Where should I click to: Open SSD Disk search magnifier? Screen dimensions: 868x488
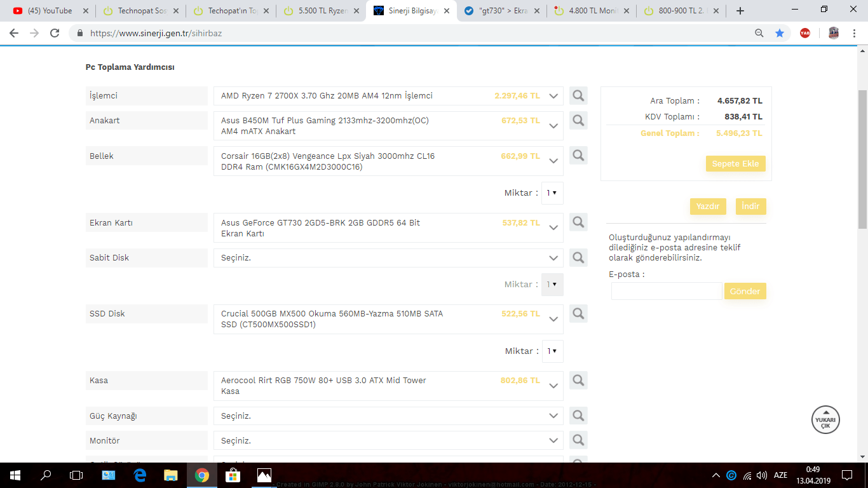pyautogui.click(x=578, y=313)
